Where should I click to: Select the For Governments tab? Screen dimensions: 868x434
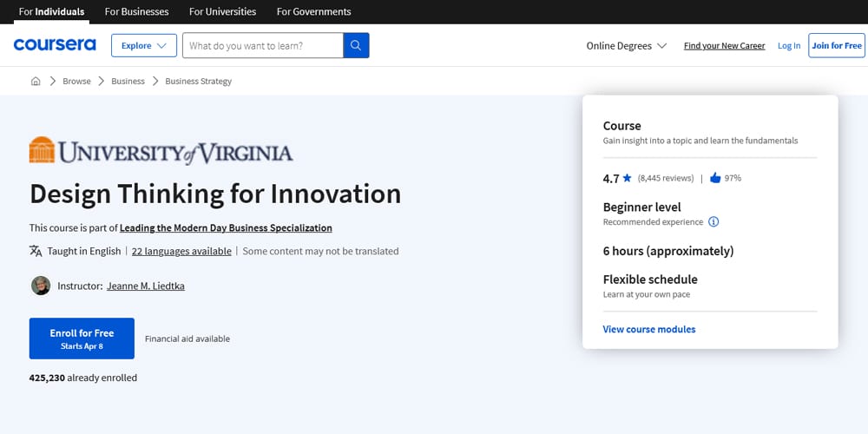pyautogui.click(x=313, y=11)
